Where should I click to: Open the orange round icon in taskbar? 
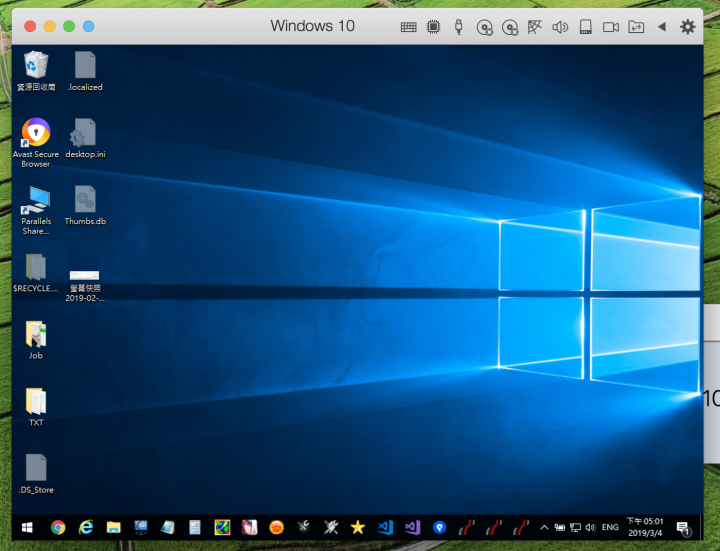[276, 528]
